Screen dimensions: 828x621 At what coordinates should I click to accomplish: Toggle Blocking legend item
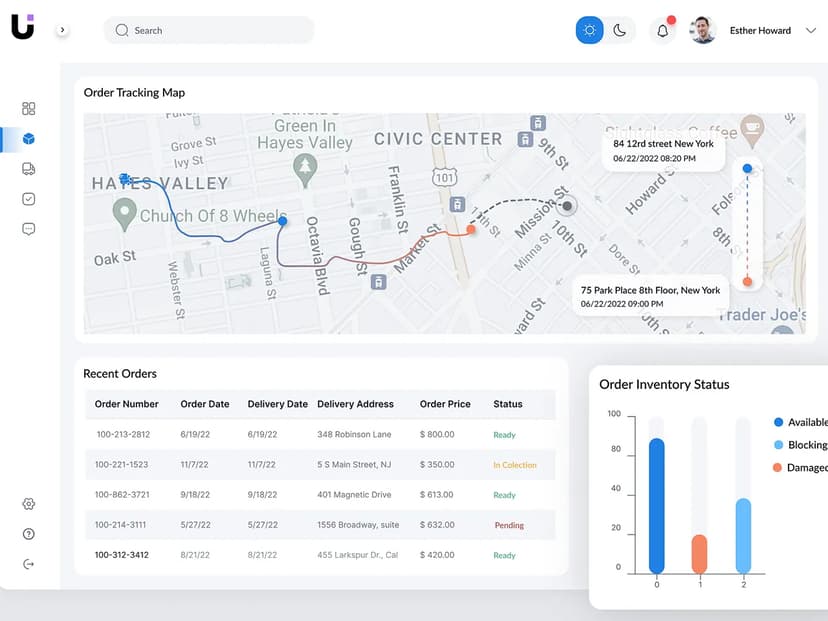point(801,445)
